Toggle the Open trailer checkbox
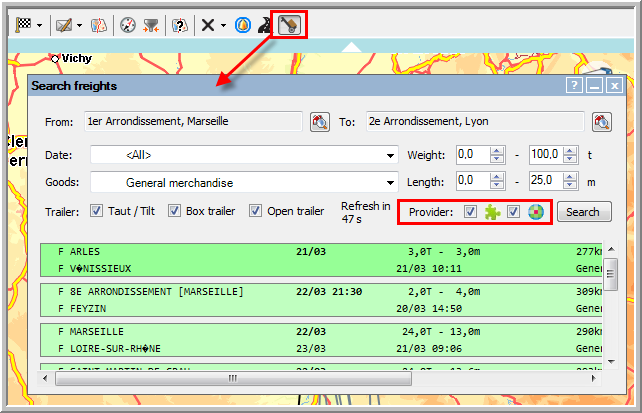Screen dimensions: 642x413 [x=256, y=211]
